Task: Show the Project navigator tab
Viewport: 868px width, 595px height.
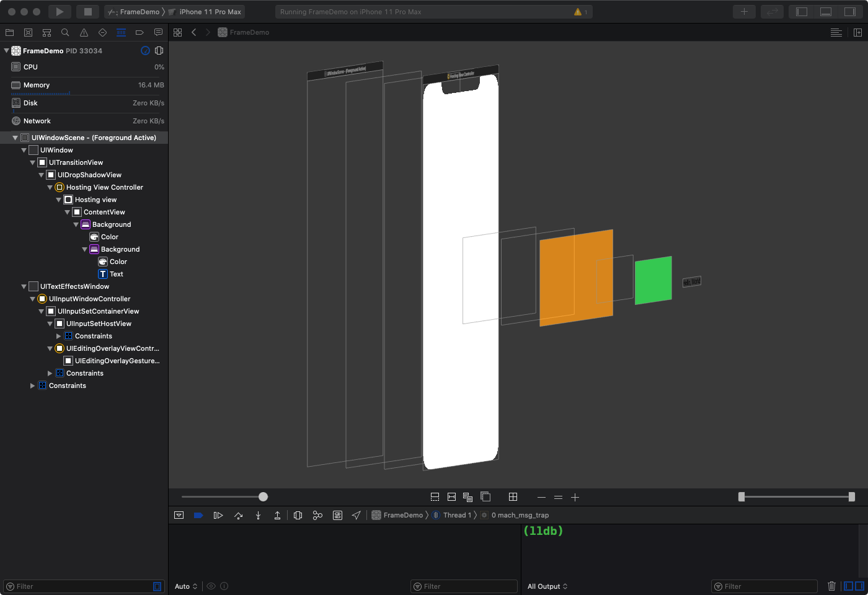Action: tap(9, 32)
